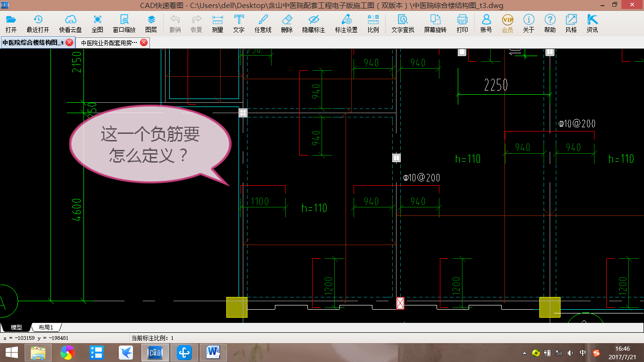Click the 1100 dimension label
The image size is (644, 362).
click(260, 201)
